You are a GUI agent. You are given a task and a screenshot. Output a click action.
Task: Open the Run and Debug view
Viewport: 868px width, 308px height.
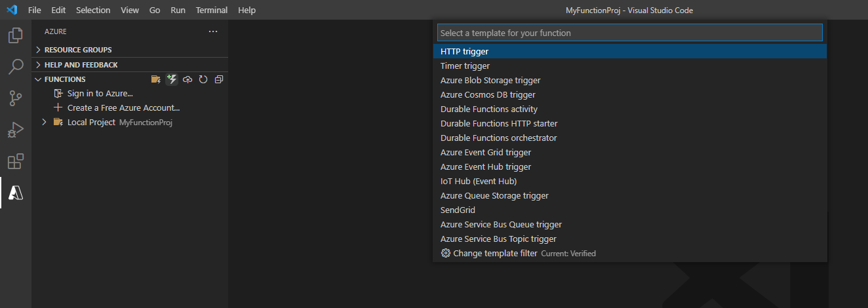[16, 130]
